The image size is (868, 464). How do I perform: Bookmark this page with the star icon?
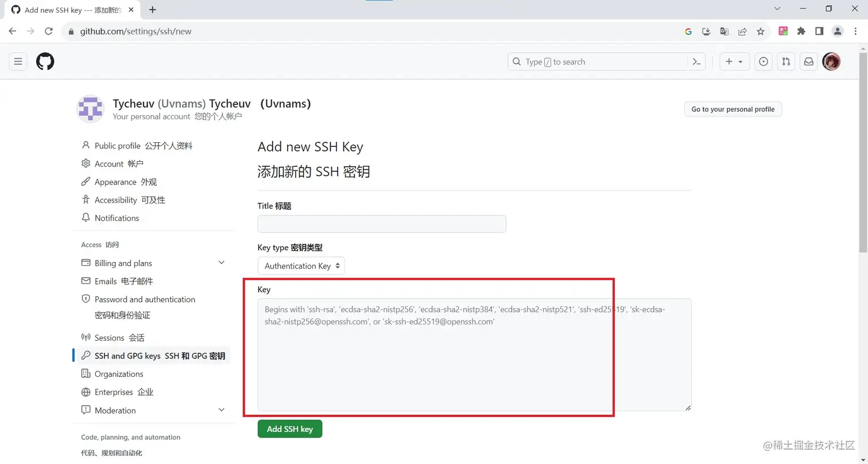click(x=761, y=32)
